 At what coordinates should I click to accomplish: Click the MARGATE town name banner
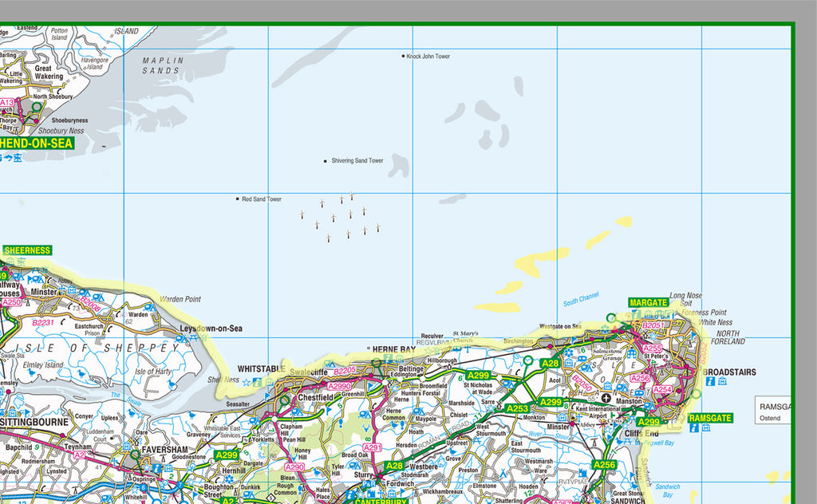(649, 303)
